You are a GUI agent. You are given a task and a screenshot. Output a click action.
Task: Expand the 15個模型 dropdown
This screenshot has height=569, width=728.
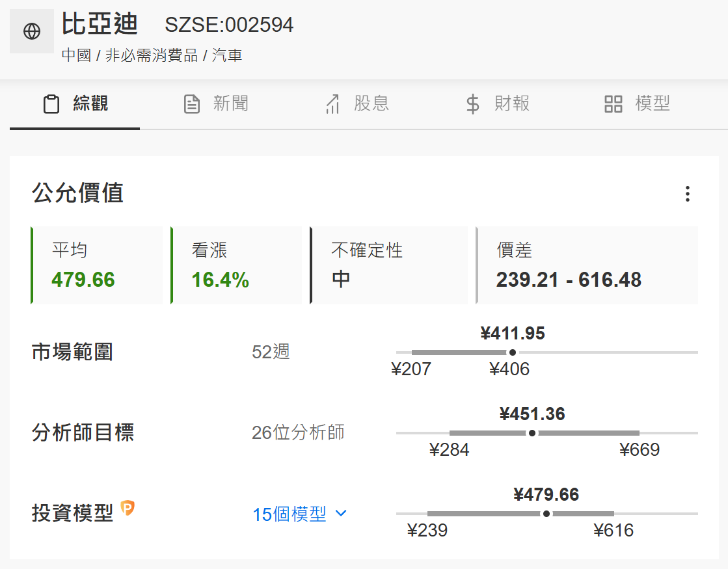[299, 514]
